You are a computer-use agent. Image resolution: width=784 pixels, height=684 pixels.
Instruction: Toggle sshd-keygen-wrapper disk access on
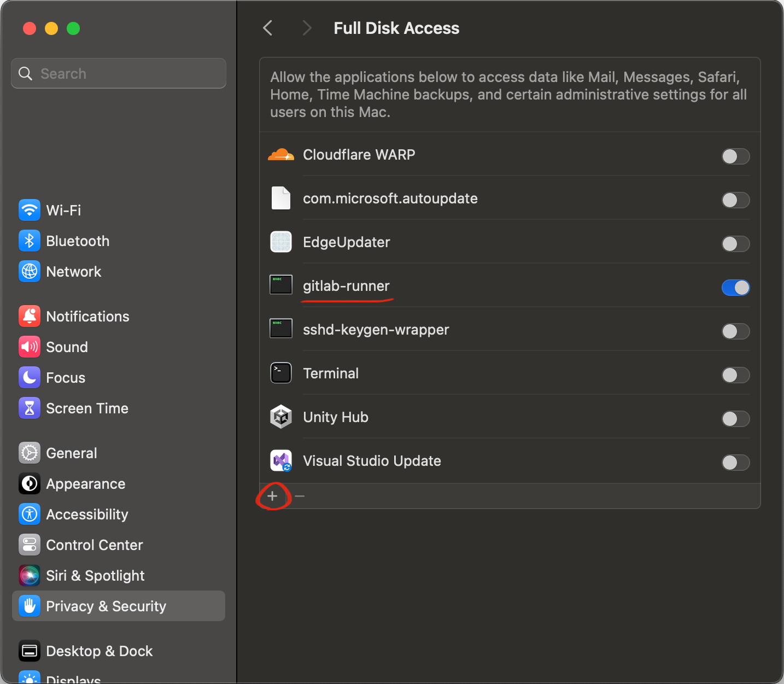pyautogui.click(x=735, y=331)
